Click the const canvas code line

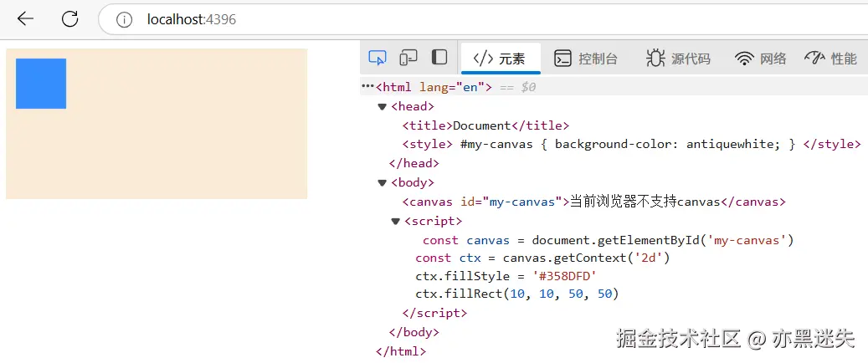click(x=609, y=240)
